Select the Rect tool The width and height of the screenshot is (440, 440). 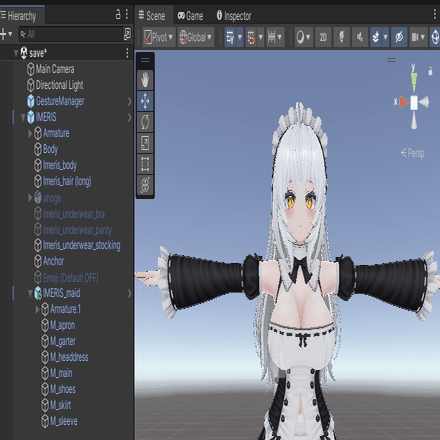(x=145, y=164)
